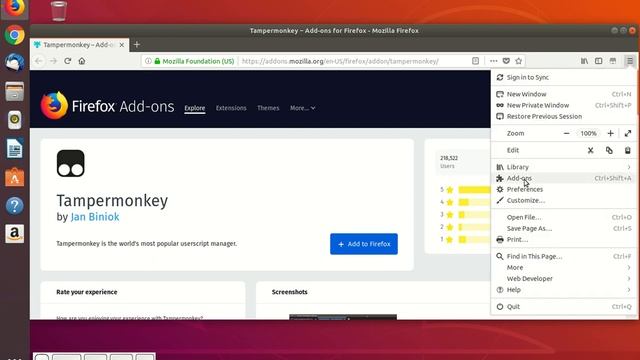The width and height of the screenshot is (640, 360).
Task: Click the screenshot preview thumbnail
Action: (x=343, y=317)
